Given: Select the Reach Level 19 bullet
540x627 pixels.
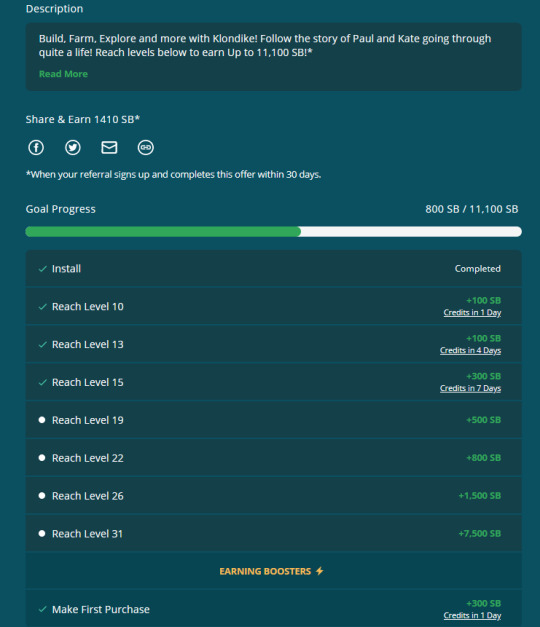Looking at the screenshot, I should click(x=42, y=420).
